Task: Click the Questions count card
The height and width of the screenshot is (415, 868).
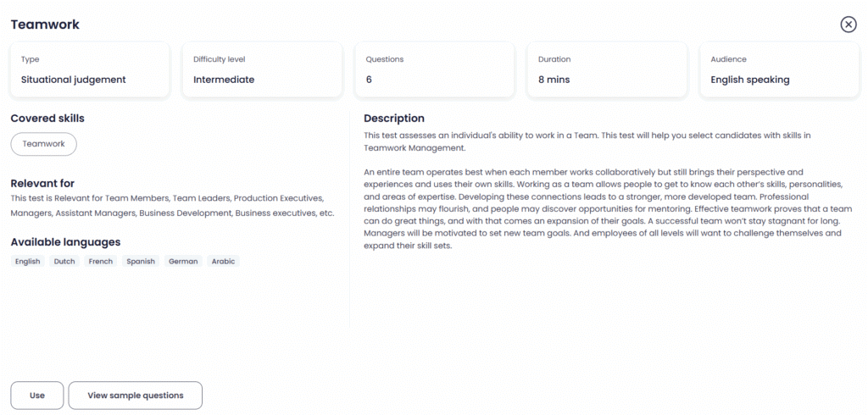Action: (x=435, y=69)
